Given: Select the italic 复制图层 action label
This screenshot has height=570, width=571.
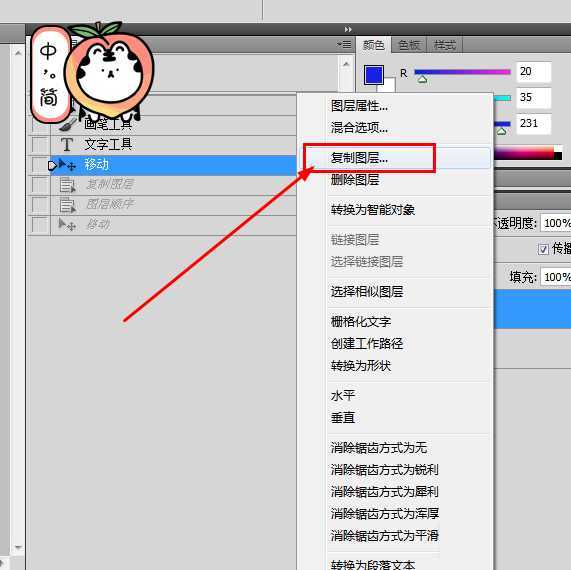Looking at the screenshot, I should (109, 185).
